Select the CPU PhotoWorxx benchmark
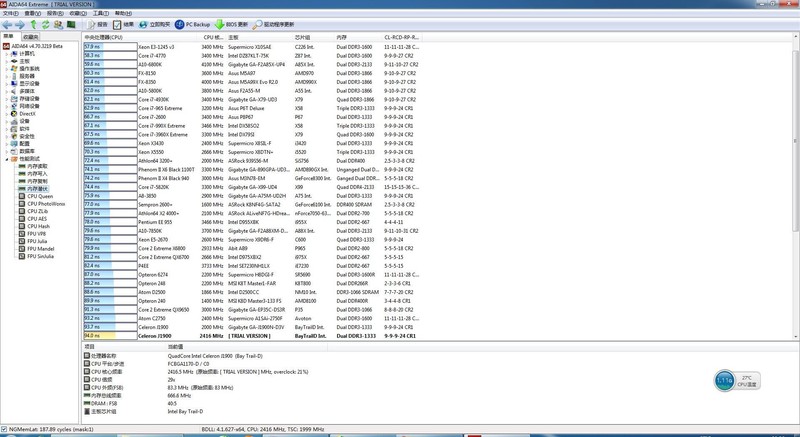 click(42, 204)
